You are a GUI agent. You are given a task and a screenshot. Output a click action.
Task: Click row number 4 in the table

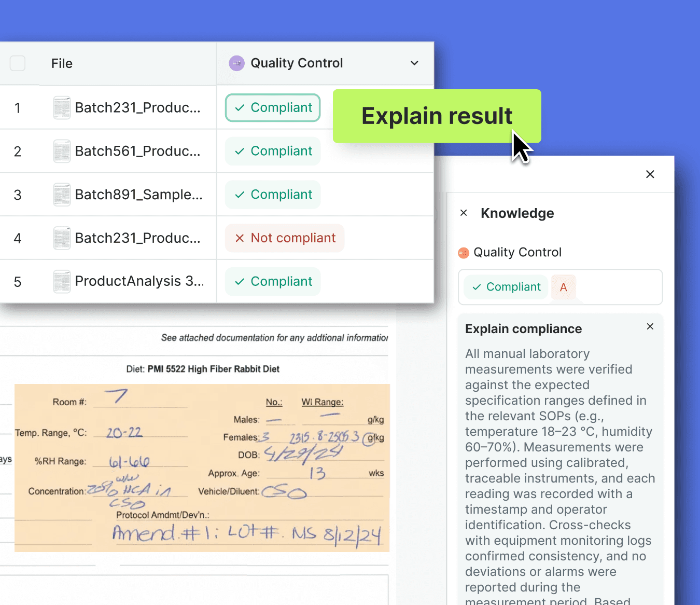tap(18, 239)
